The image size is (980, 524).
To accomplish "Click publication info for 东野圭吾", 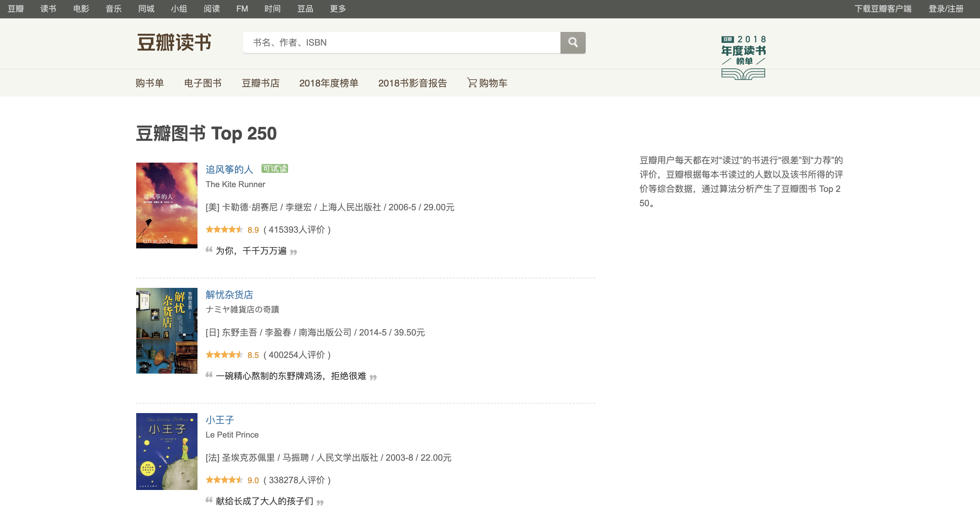I will pos(315,332).
